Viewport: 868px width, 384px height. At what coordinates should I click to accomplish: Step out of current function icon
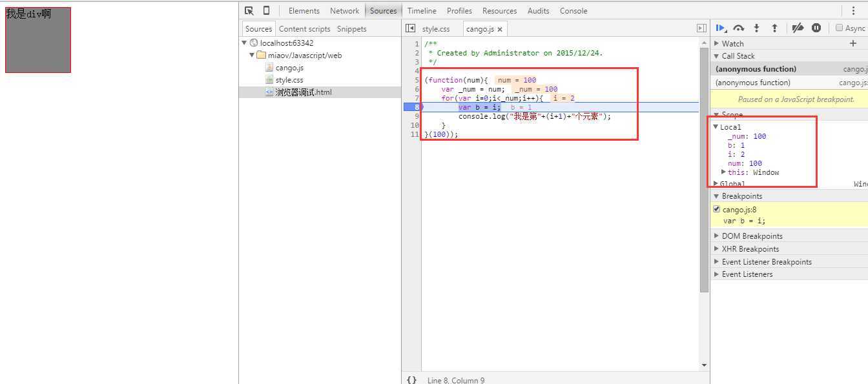pos(774,28)
